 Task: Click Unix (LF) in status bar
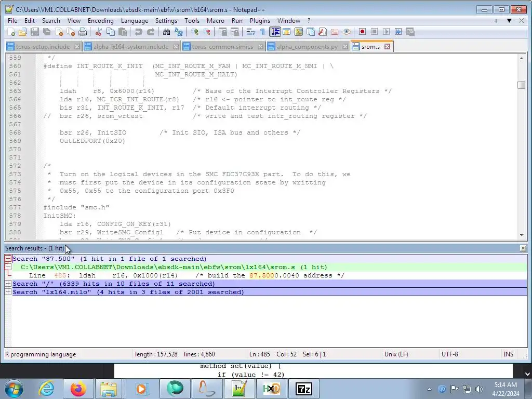(x=396, y=354)
